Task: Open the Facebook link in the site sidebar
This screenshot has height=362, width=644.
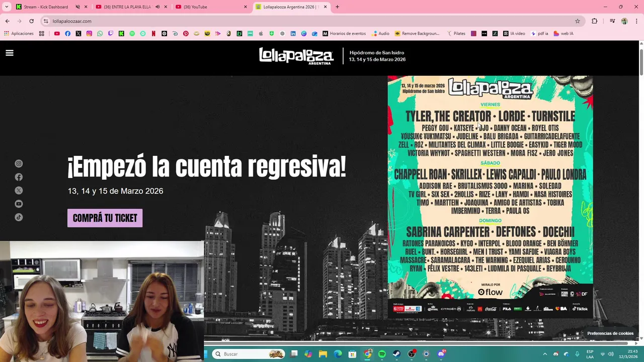Action: coord(19,177)
